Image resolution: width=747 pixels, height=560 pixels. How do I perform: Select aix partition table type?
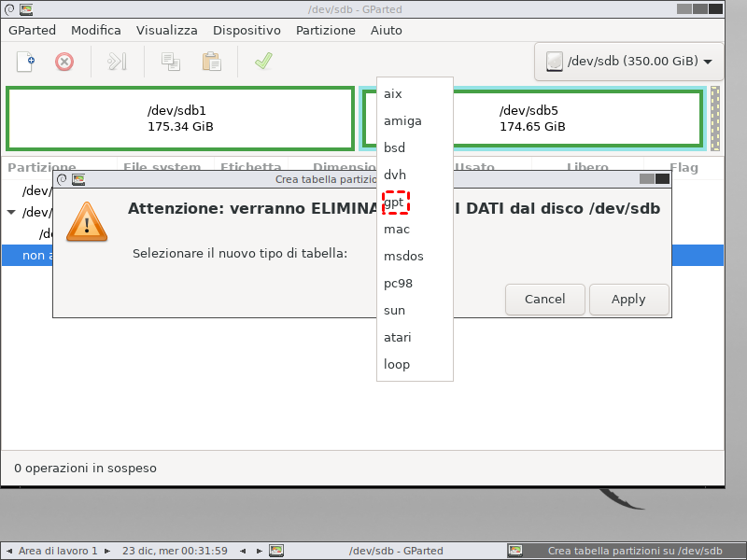pos(415,94)
